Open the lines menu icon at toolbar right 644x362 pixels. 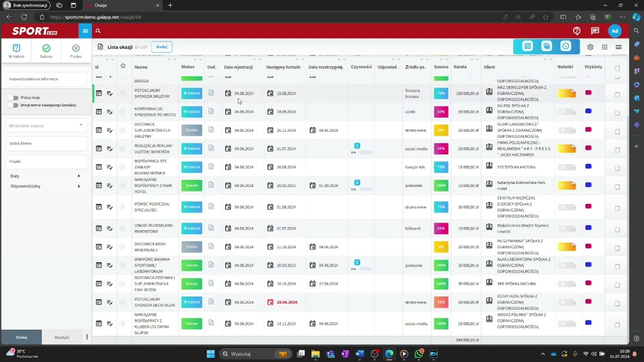click(618, 47)
